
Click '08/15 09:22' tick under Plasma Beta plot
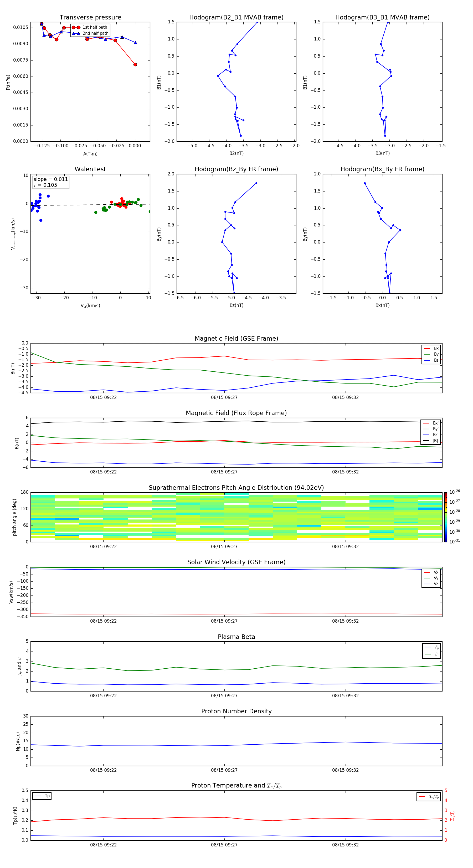(103, 696)
